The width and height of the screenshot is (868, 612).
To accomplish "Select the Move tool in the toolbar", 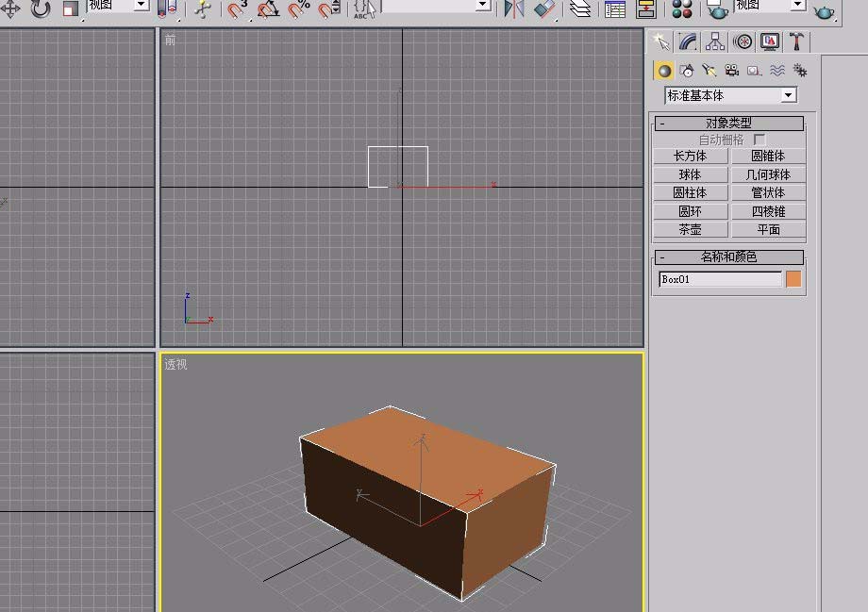I will click(10, 8).
